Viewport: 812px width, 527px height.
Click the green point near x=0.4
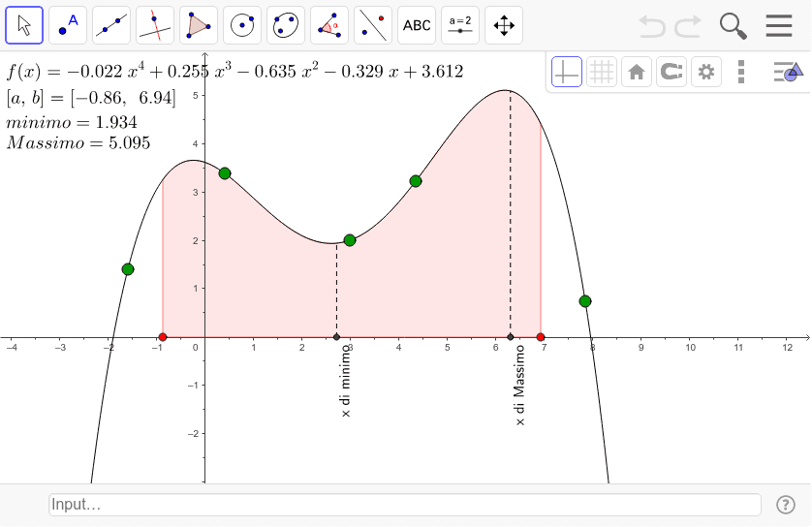(224, 173)
